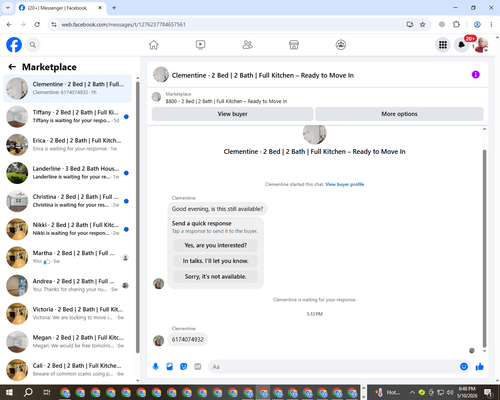Open Windows taskbar search
The height and width of the screenshot is (400, 500).
(28, 392)
